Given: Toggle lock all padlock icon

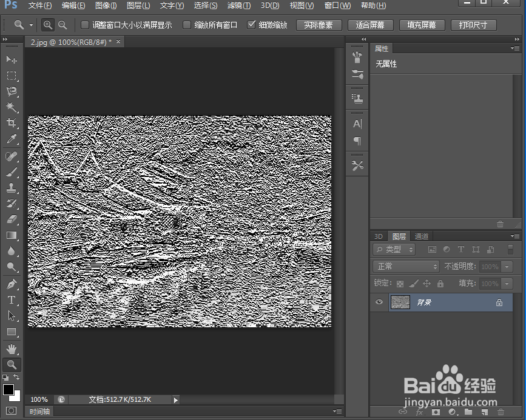Looking at the screenshot, I should pyautogui.click(x=440, y=284).
